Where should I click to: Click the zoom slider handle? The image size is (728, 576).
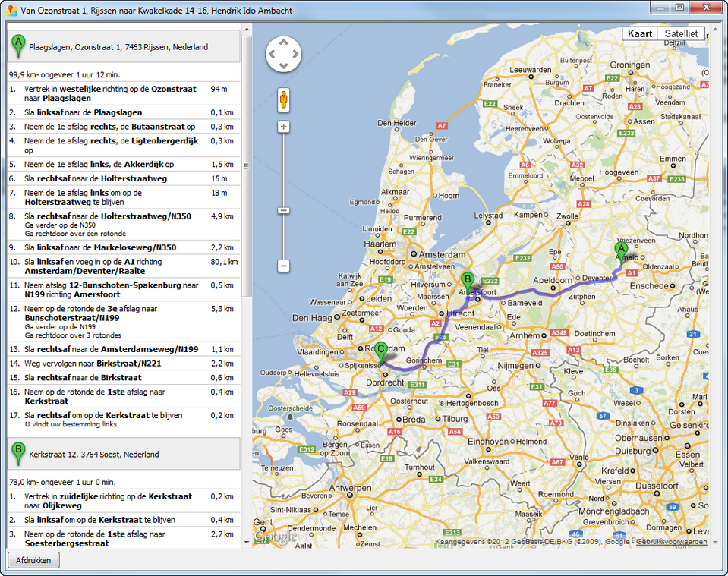(283, 211)
